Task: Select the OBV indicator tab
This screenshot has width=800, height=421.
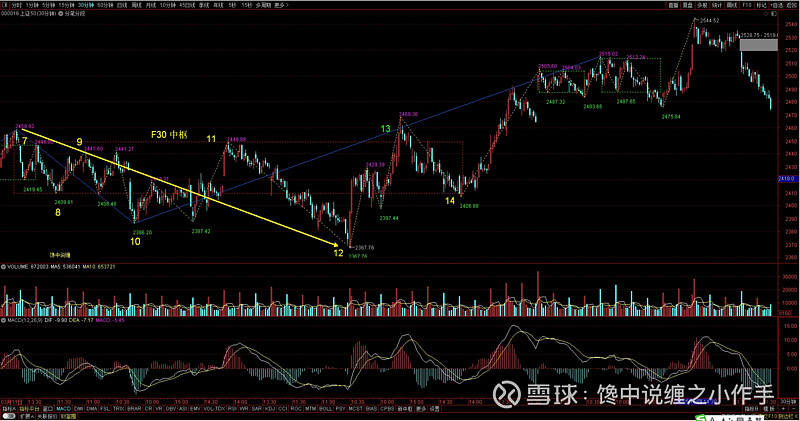Action: [170, 409]
